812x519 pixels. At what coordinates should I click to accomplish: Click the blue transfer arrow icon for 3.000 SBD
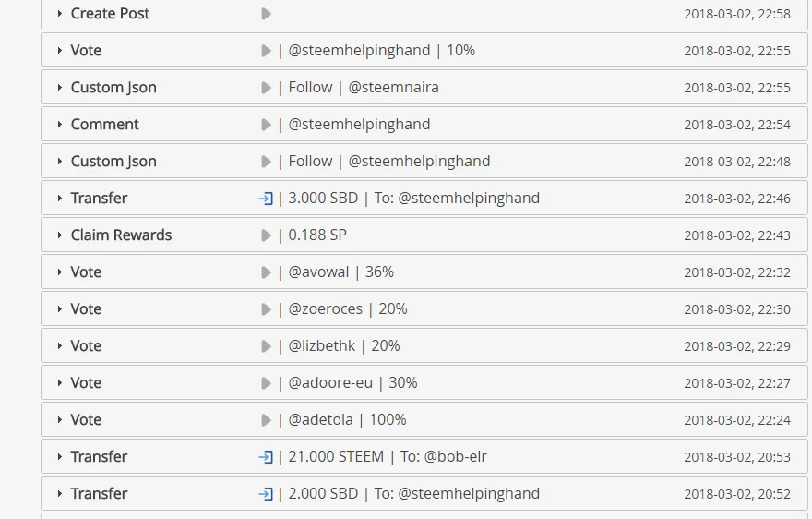[266, 199]
